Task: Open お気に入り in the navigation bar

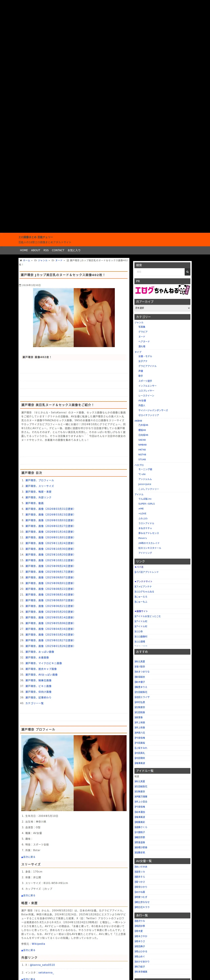Action: [x=74, y=250]
